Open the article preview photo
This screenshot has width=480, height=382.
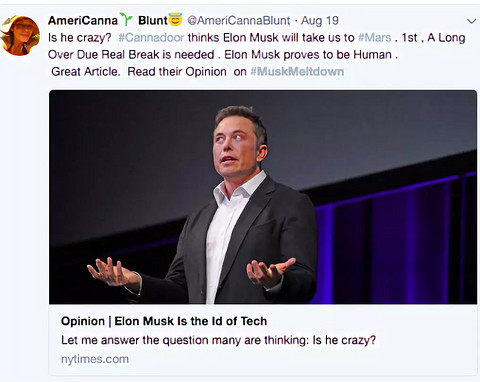[263, 197]
